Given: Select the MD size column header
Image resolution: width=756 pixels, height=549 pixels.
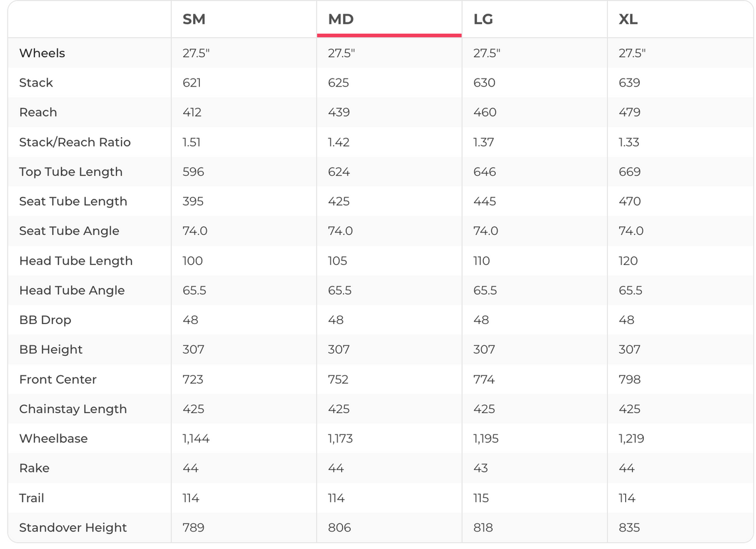Looking at the screenshot, I should point(341,19).
